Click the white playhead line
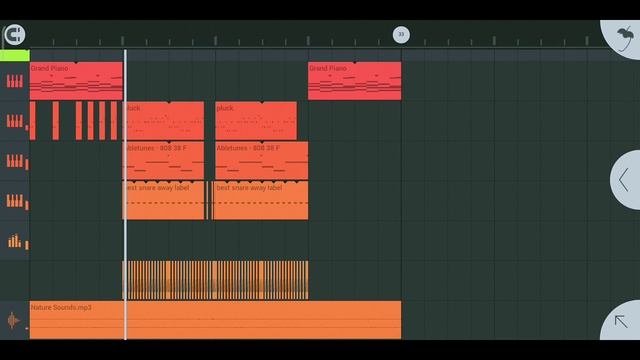The image size is (640, 360). tap(125, 194)
